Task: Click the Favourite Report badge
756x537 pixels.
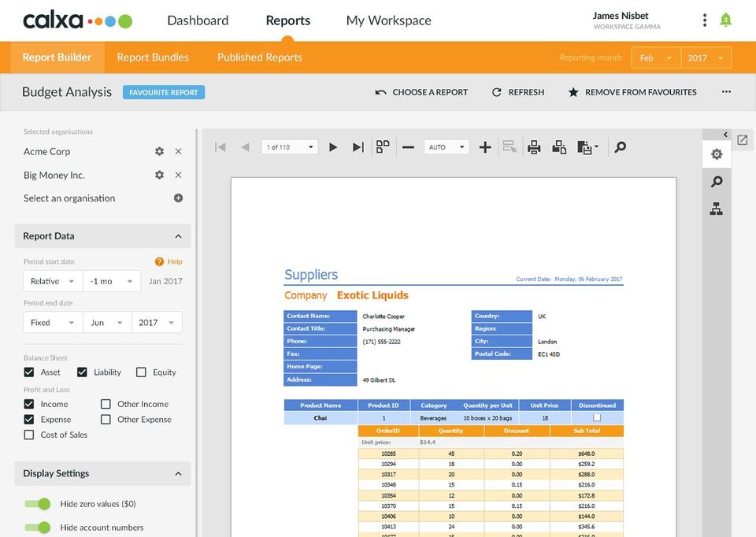Action: click(164, 92)
